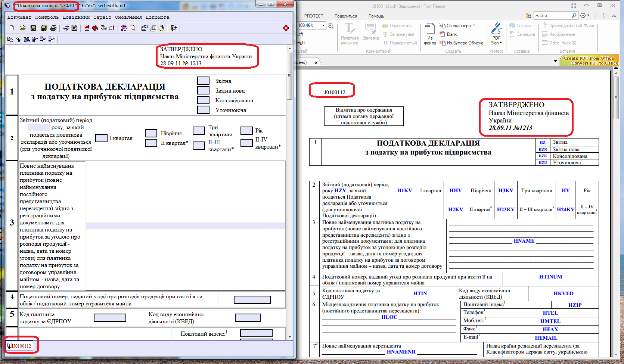Click the Найти search field
The image size is (624, 364).
click(552, 16)
